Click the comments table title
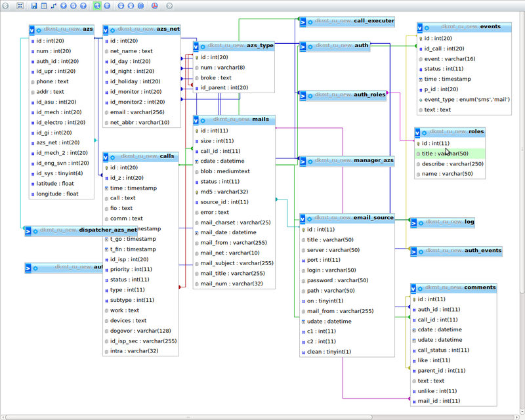This screenshot has width=525, height=420. coord(480,287)
